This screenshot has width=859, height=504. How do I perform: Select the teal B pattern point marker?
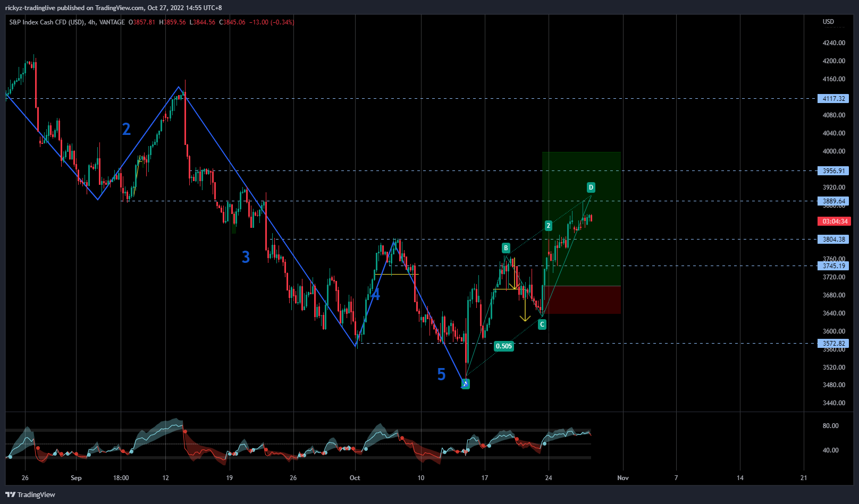[x=506, y=248]
